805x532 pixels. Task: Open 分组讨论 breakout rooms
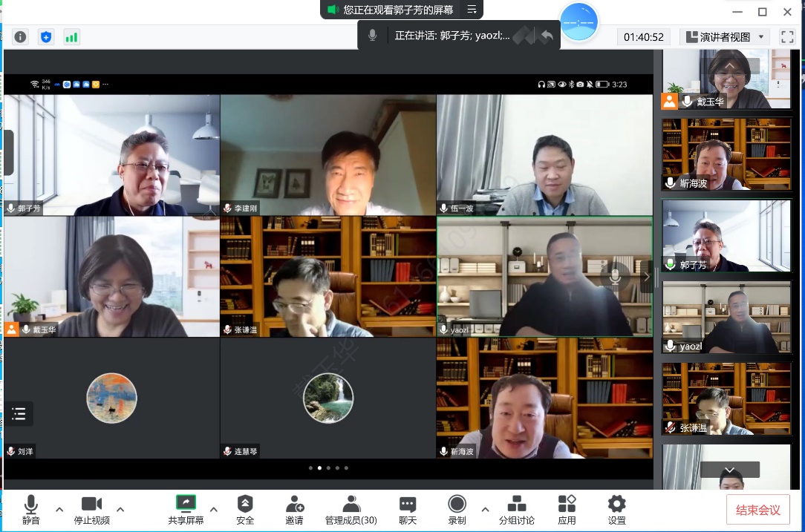coord(517,510)
